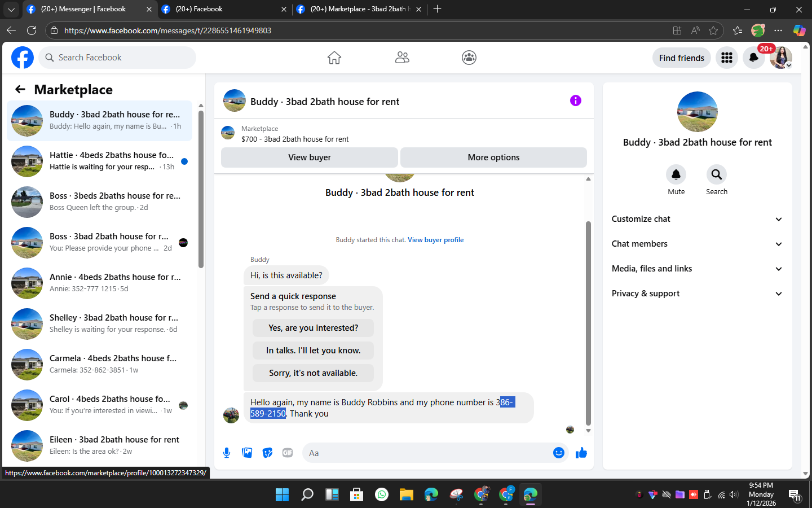Open Hattie 4beds 2baths conversation
Image resolution: width=812 pixels, height=508 pixels.
click(99, 161)
